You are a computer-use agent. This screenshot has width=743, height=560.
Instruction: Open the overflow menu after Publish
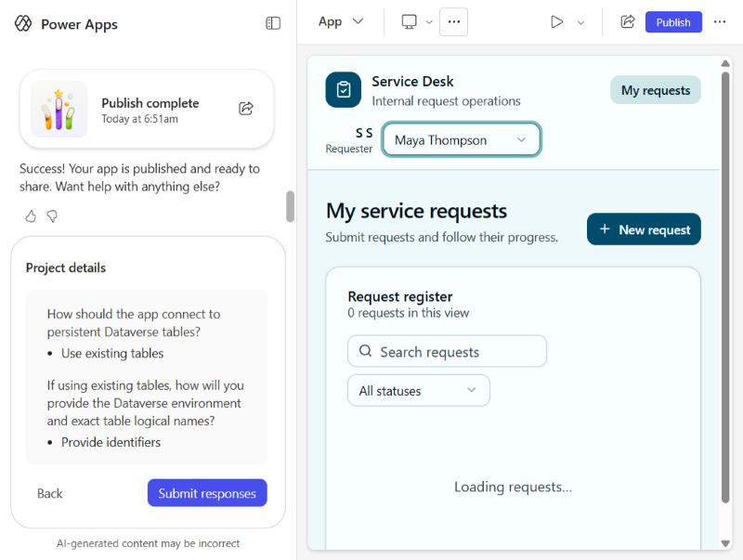click(720, 21)
